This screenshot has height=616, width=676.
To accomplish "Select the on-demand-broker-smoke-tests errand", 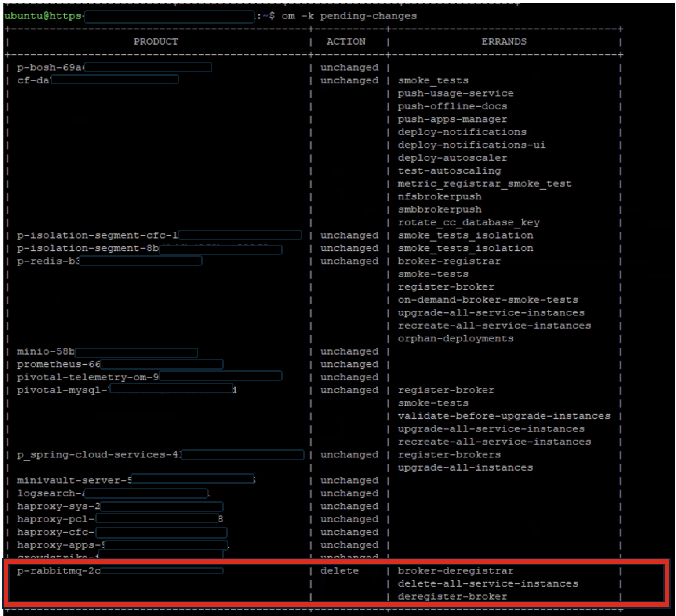I will point(487,300).
